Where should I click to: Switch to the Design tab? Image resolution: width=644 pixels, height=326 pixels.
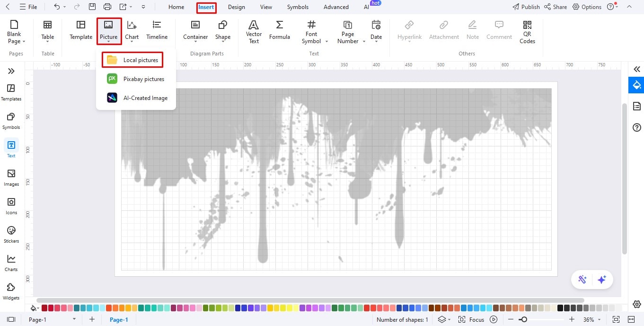(x=236, y=7)
